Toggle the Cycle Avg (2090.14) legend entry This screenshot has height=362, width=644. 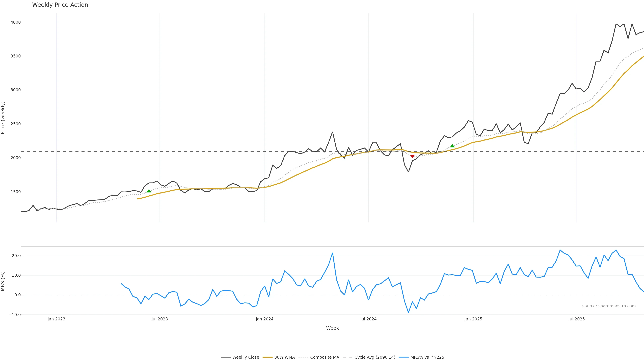click(374, 357)
